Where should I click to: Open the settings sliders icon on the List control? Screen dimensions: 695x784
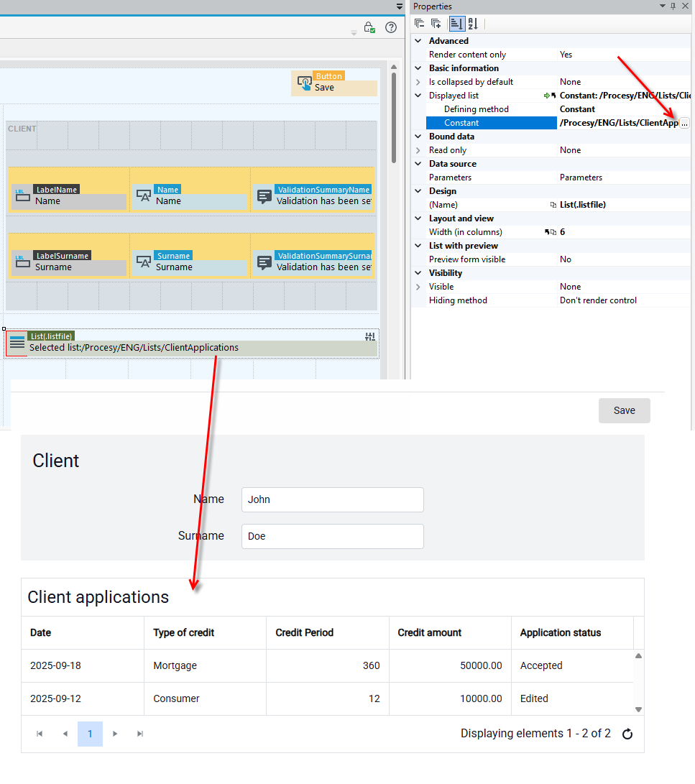coord(370,336)
